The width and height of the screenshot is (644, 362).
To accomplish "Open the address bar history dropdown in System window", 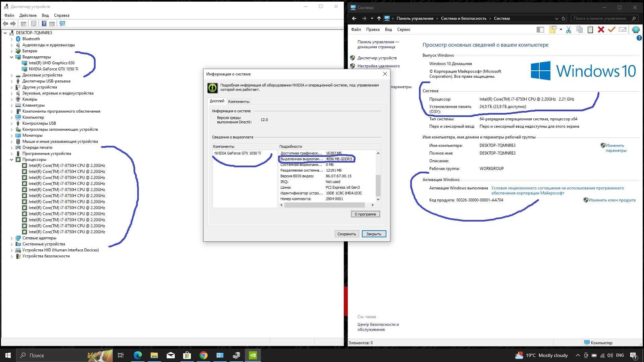I will pos(556,18).
